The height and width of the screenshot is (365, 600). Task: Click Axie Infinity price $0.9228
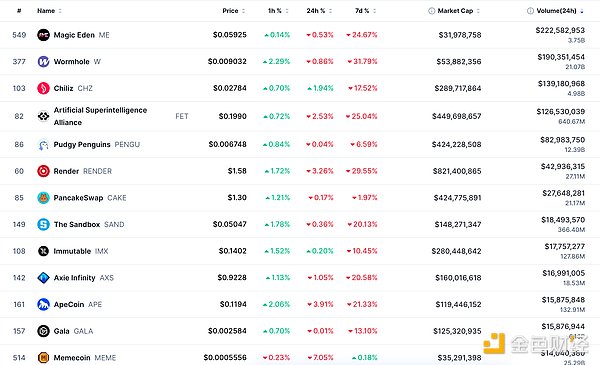[232, 278]
